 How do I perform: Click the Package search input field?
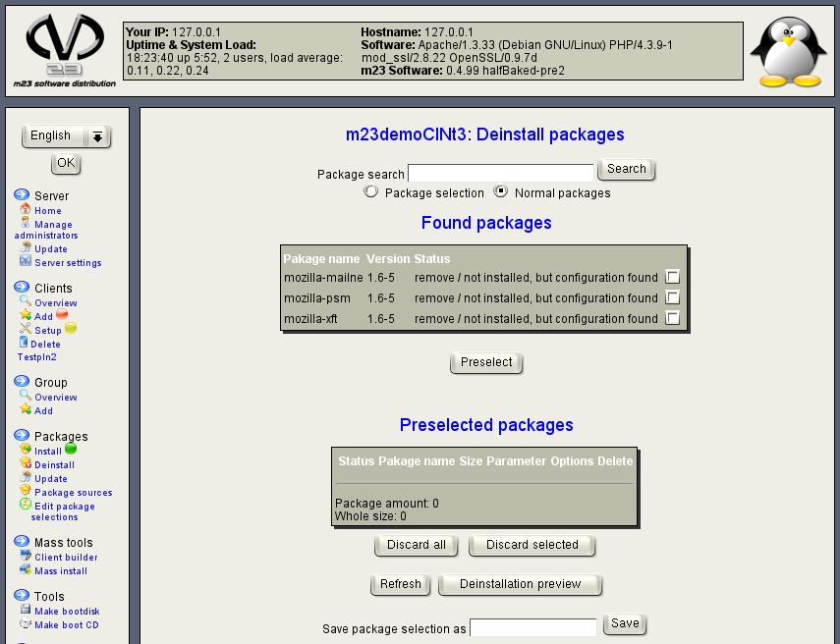[500, 174]
